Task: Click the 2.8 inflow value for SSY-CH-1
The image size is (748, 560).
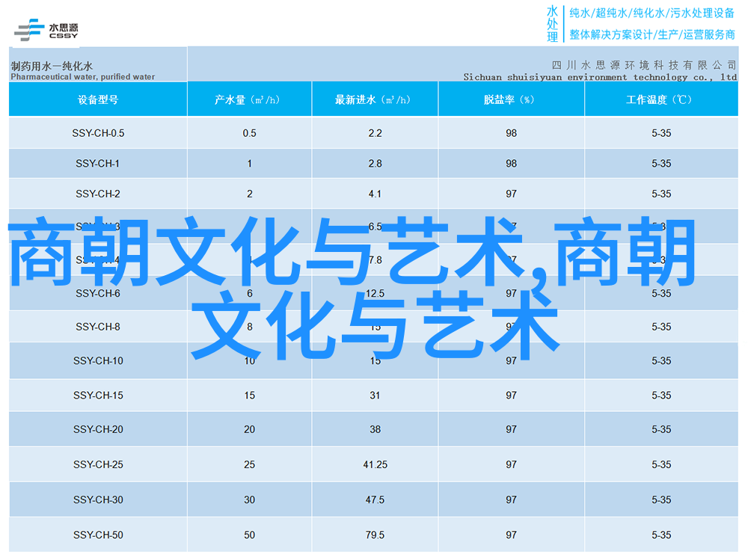Action: pos(375,164)
